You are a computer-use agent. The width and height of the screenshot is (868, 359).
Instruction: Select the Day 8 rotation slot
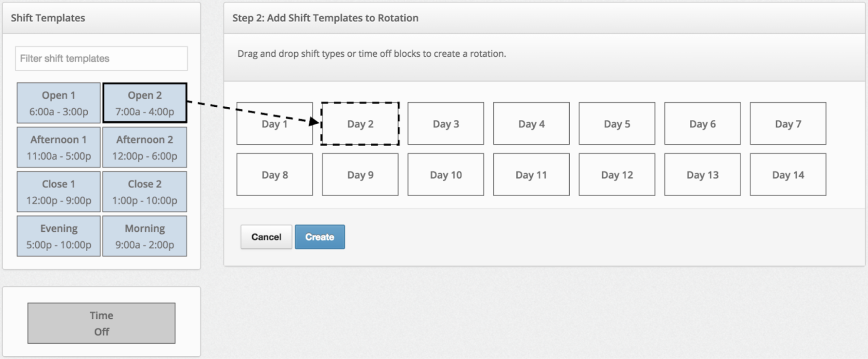point(274,174)
